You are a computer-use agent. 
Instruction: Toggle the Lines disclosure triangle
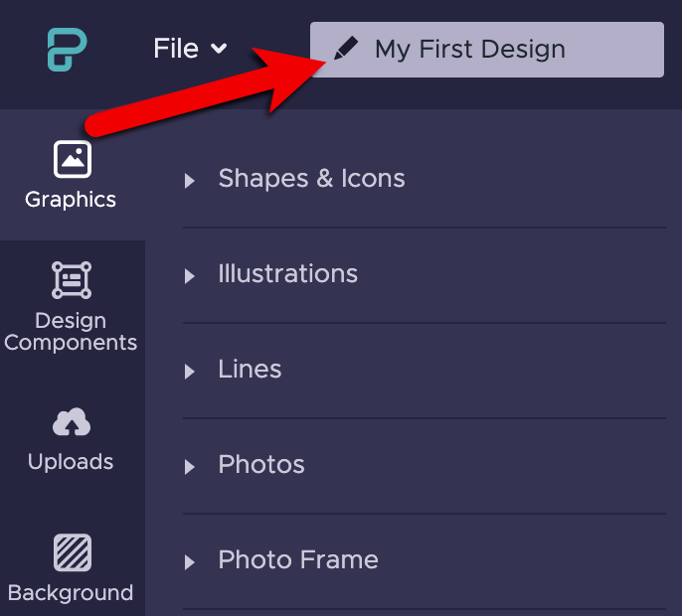[x=190, y=372]
